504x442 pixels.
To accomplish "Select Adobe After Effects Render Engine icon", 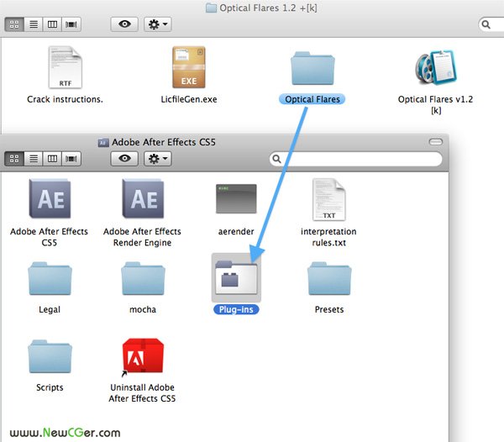I will (x=143, y=198).
